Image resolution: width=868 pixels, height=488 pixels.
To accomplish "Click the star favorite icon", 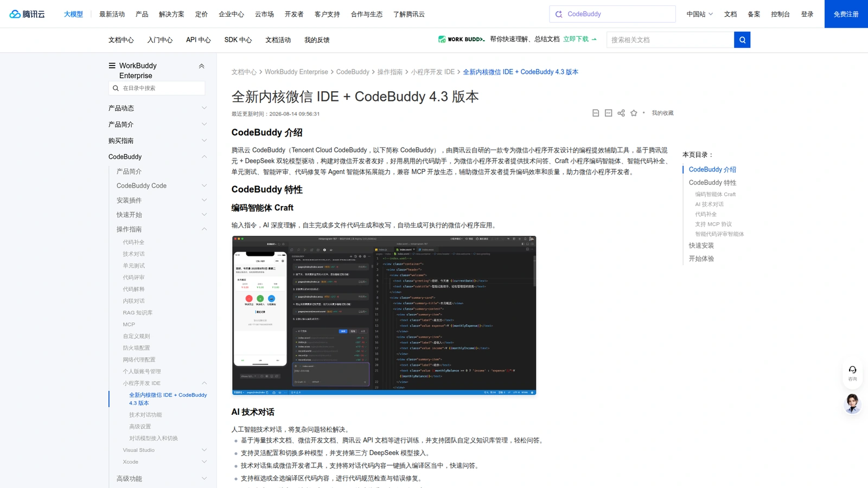I will 634,113.
